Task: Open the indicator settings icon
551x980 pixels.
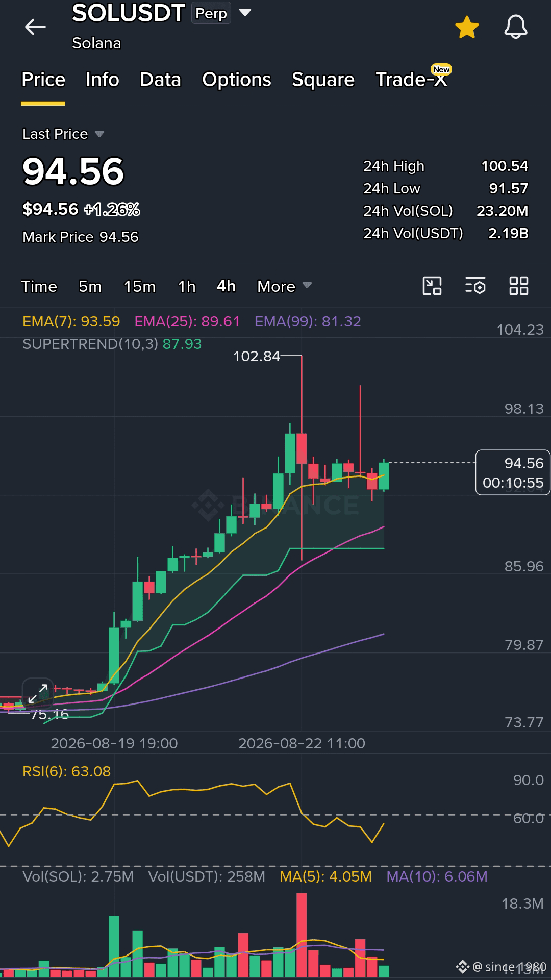Action: (475, 286)
